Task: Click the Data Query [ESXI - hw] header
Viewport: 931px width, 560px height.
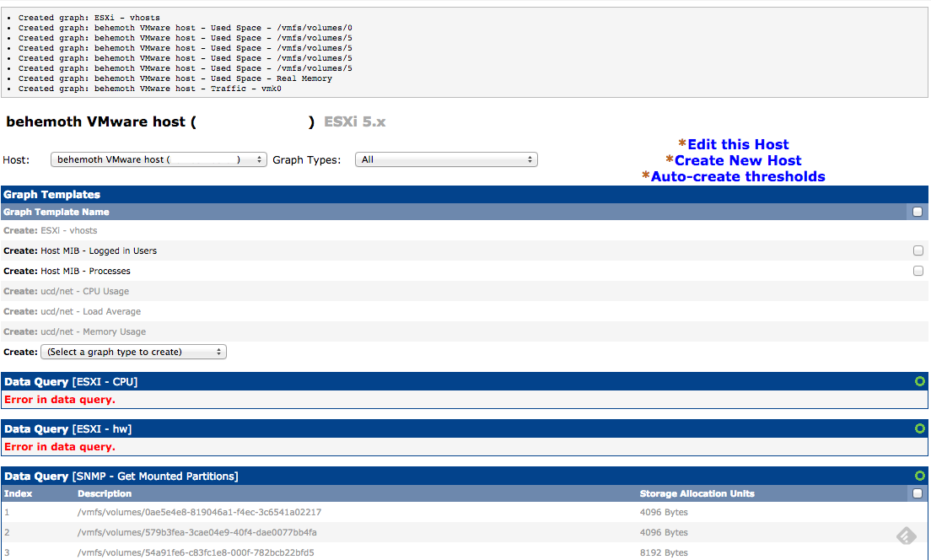Action: coord(67,428)
